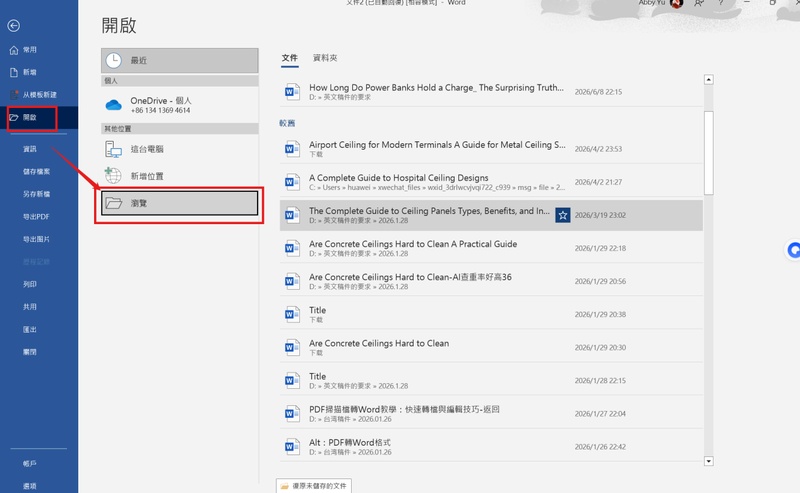Click the 瀏覽 browse folder button
800x493 pixels.
pos(180,203)
